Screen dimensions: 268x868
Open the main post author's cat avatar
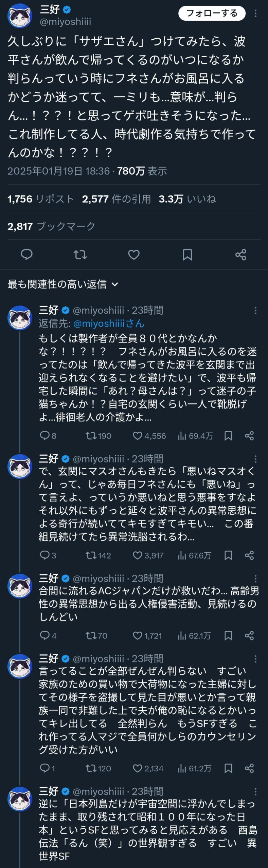[x=20, y=16]
